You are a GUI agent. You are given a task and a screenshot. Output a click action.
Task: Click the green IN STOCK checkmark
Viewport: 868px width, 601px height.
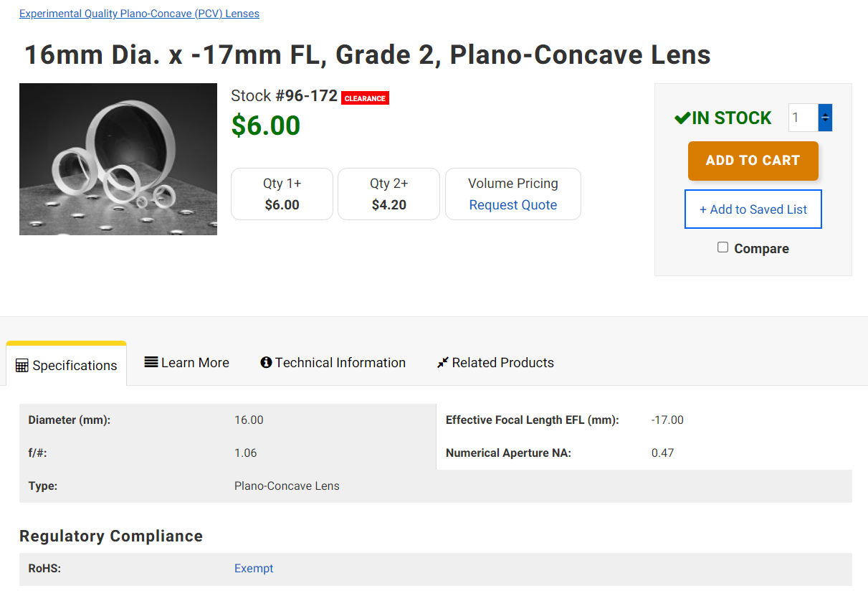[683, 118]
